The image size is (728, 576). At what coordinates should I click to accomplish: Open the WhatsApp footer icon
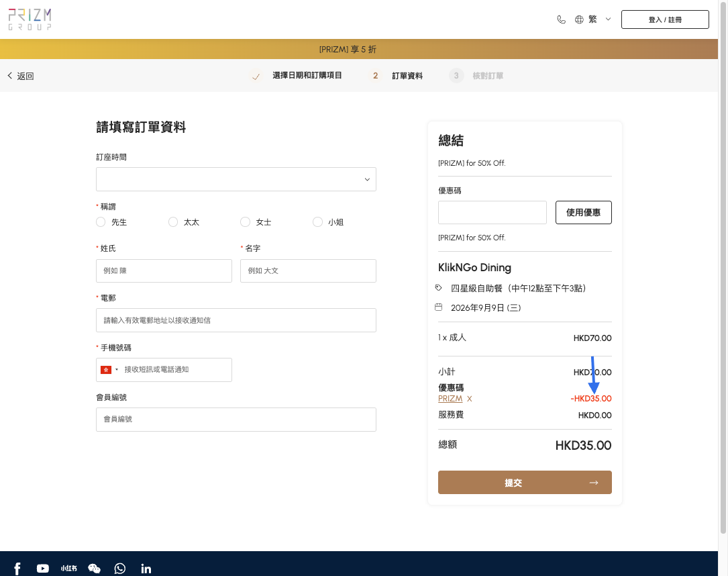[x=120, y=569]
